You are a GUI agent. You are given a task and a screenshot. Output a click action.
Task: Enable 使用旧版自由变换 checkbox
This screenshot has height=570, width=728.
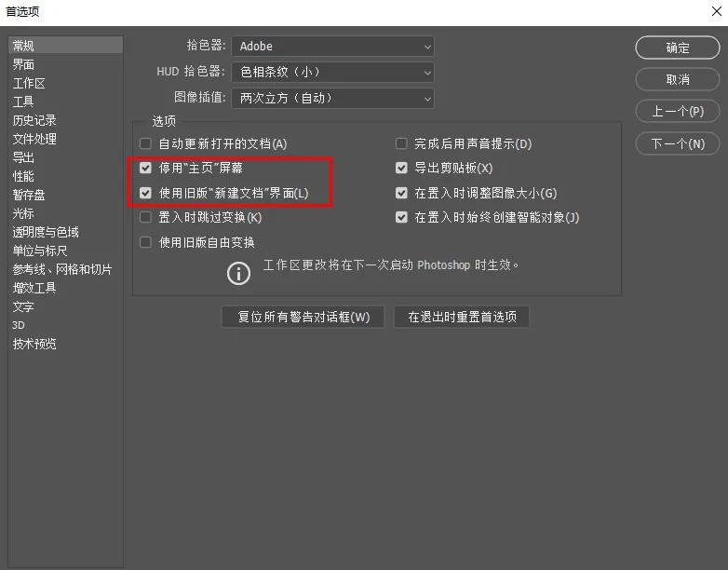click(x=145, y=242)
